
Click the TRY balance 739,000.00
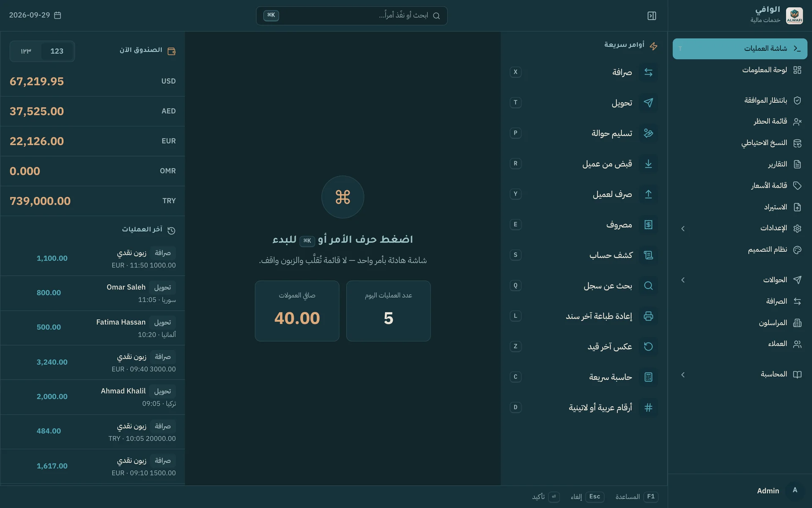(x=40, y=201)
